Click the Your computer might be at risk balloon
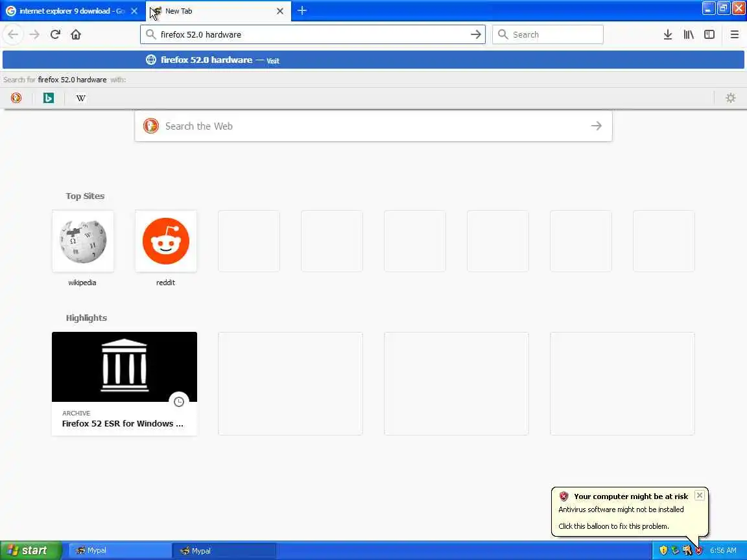 click(630, 511)
